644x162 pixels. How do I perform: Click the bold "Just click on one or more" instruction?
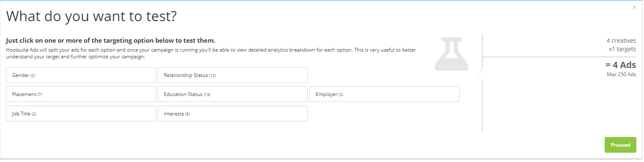(x=111, y=41)
